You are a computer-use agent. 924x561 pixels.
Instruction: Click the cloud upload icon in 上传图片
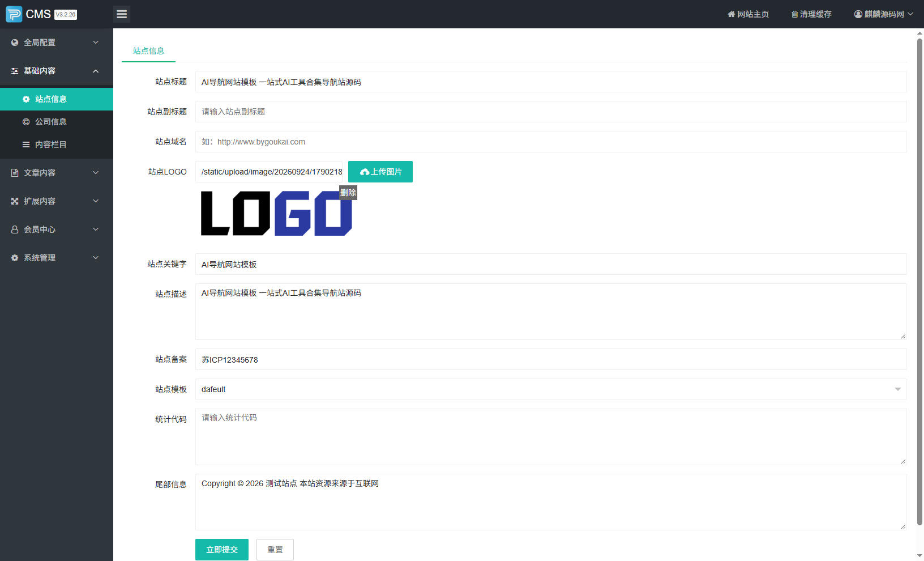pyautogui.click(x=365, y=172)
